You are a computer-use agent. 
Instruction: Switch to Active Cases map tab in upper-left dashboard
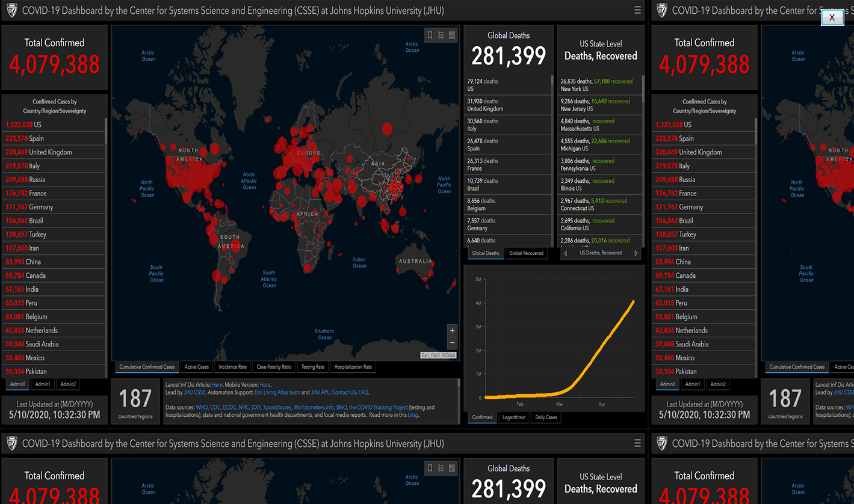(x=197, y=367)
